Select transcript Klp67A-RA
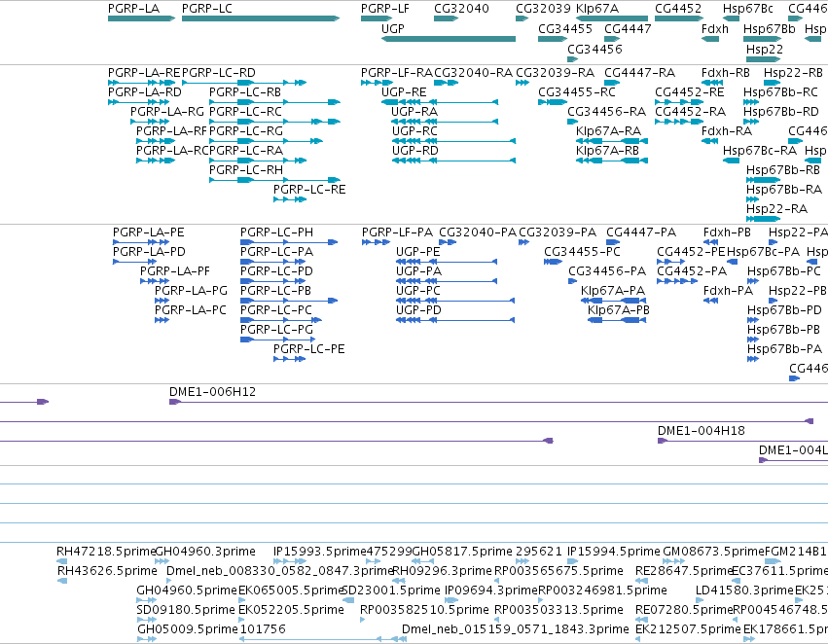 click(x=609, y=131)
